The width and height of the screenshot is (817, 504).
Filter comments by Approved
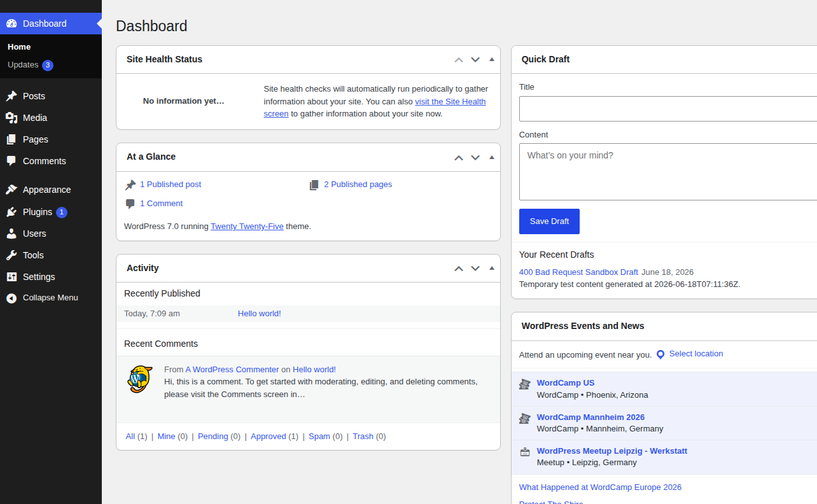coord(269,437)
